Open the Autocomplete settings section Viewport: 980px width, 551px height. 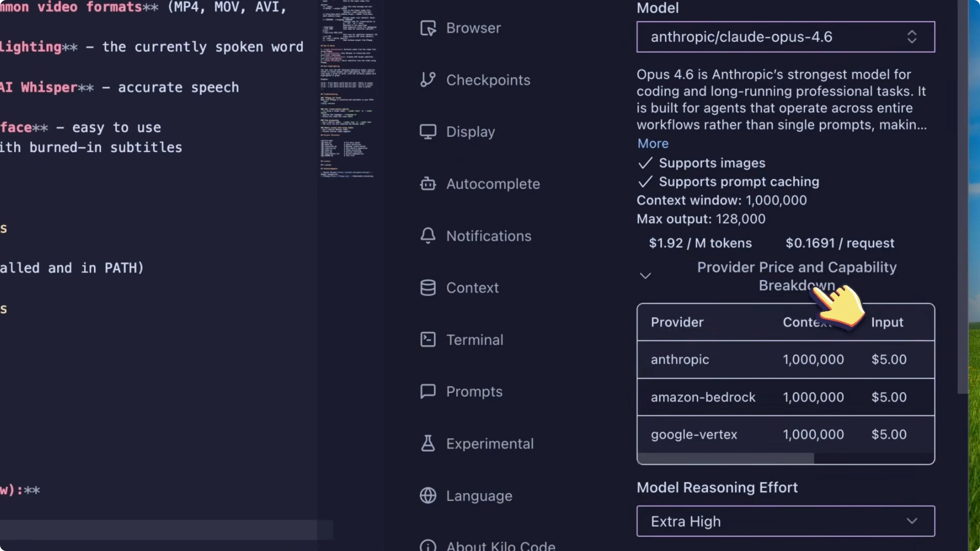493,184
